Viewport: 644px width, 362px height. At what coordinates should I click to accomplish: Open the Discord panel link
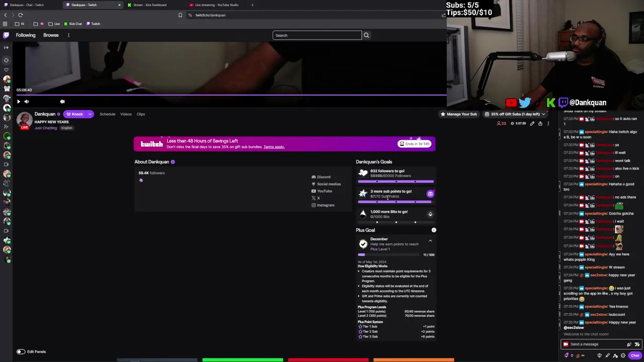(321, 177)
